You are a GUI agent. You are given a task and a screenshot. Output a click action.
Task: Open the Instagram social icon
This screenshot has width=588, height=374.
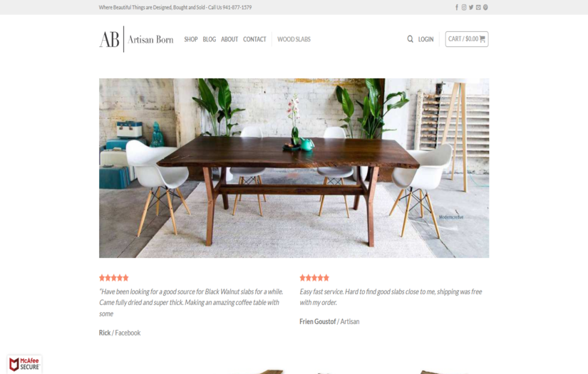(x=464, y=8)
